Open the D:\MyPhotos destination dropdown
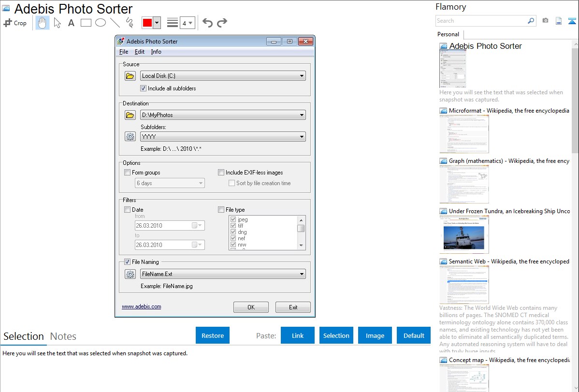The width and height of the screenshot is (579, 392). (223, 115)
